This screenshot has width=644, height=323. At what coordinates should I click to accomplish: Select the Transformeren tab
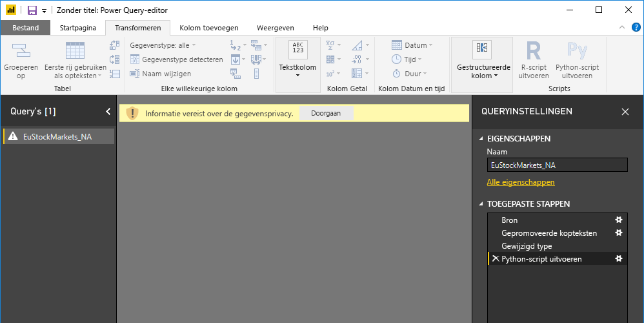pyautogui.click(x=138, y=28)
